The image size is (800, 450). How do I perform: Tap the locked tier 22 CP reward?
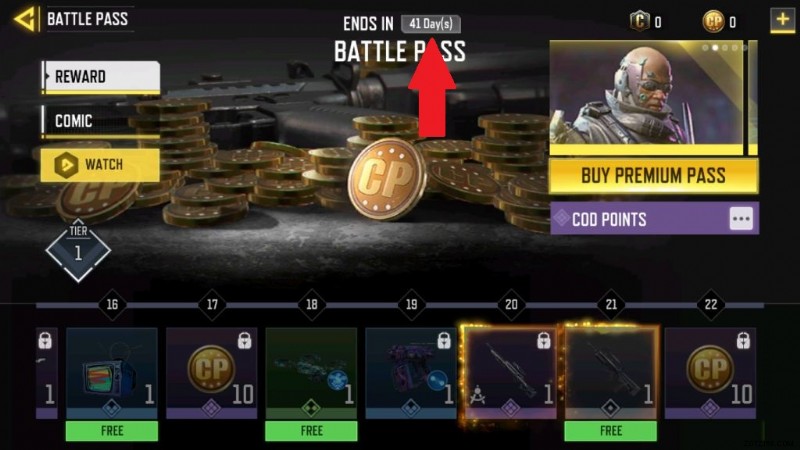pyautogui.click(x=710, y=373)
